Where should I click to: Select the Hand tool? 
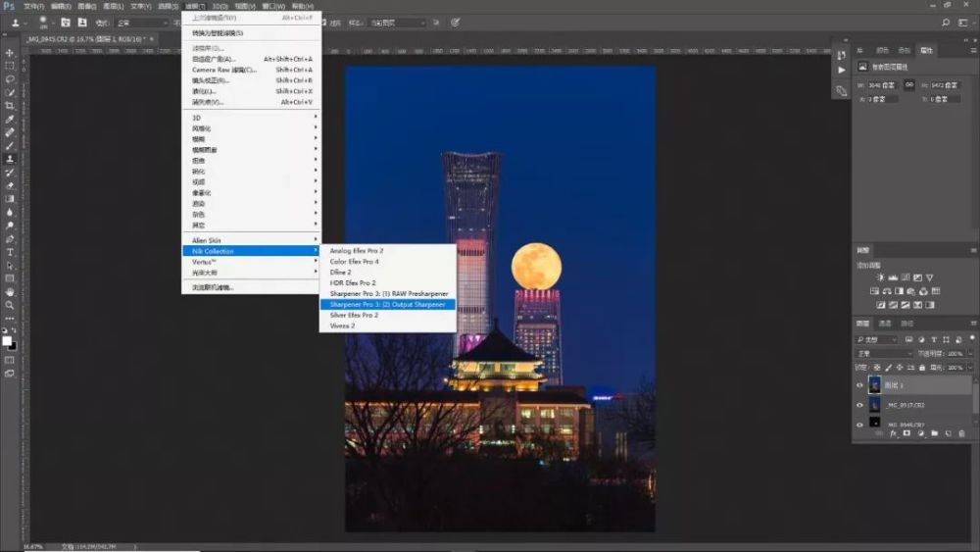click(x=10, y=291)
